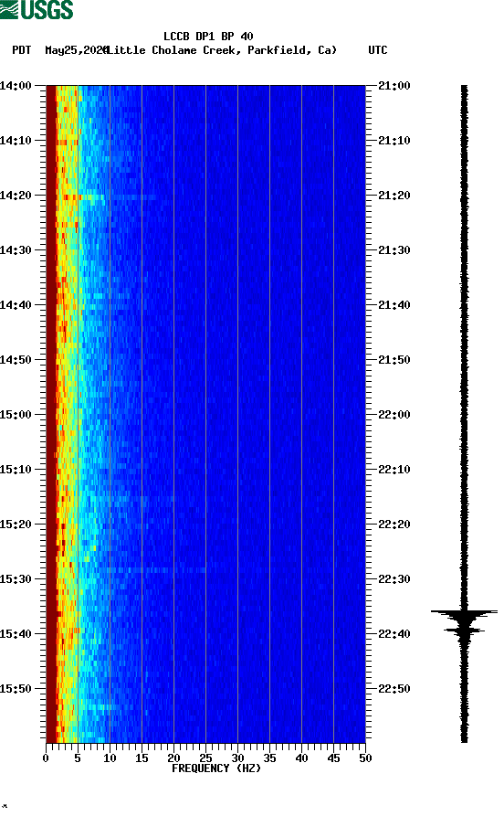The image size is (504, 816).
Task: Click the 22:50 UTC time label
Action: 394,688
